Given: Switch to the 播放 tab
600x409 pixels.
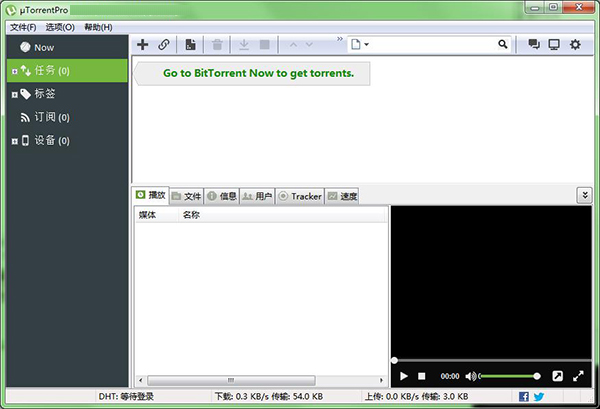Looking at the screenshot, I should tap(150, 196).
